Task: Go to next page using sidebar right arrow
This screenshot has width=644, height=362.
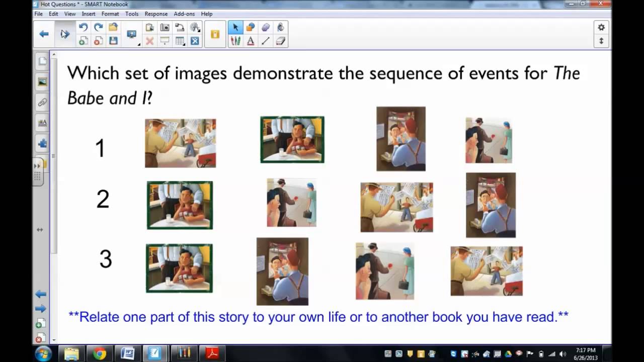Action: point(41,308)
